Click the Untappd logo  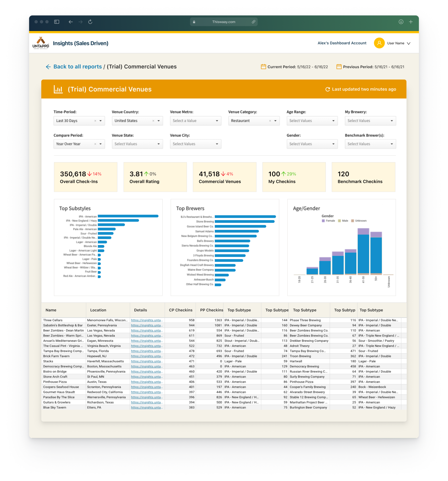point(41,43)
